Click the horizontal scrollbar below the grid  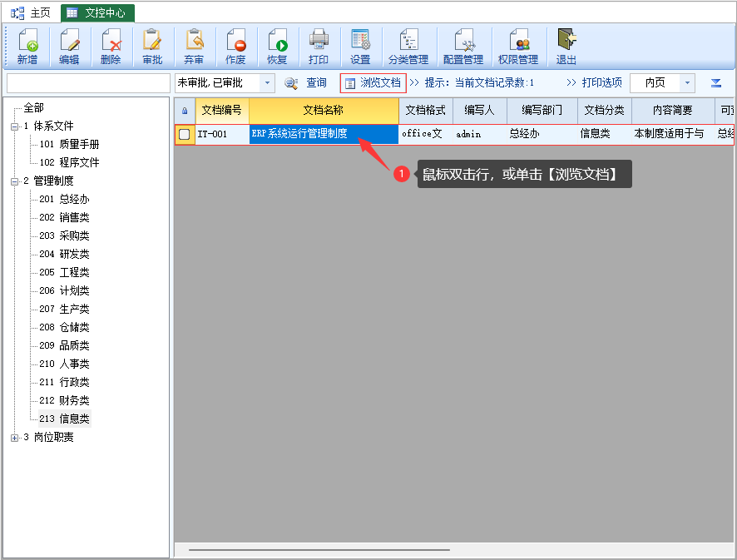(319, 549)
